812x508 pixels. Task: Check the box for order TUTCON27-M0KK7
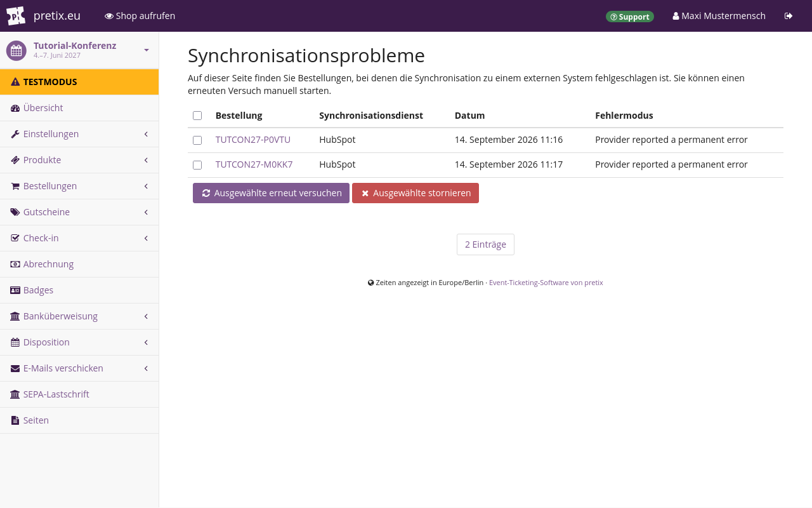(197, 165)
